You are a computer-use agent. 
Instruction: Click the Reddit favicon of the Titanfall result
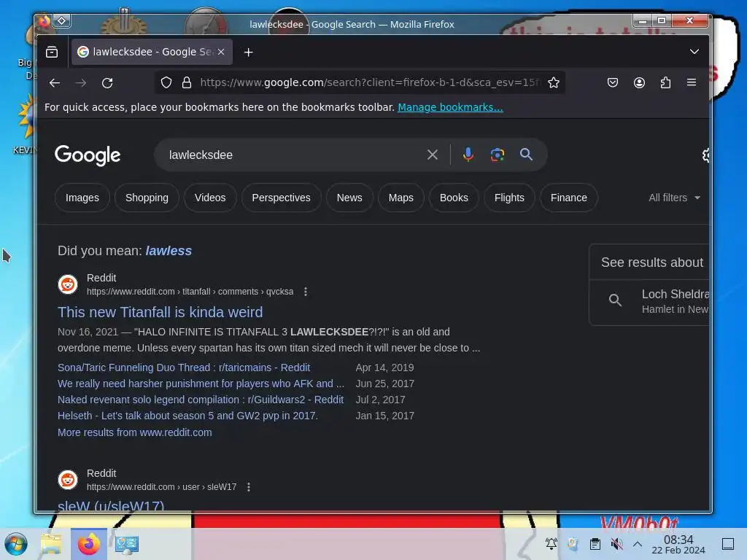coord(68,284)
